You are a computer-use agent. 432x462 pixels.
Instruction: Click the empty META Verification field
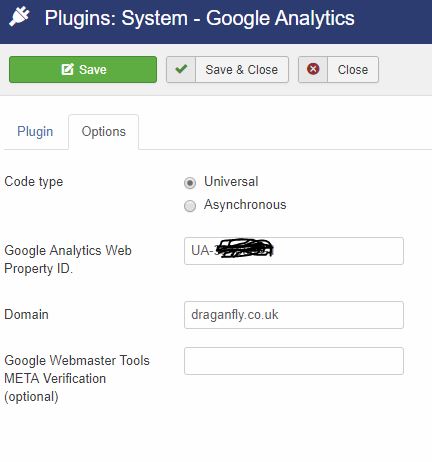294,361
